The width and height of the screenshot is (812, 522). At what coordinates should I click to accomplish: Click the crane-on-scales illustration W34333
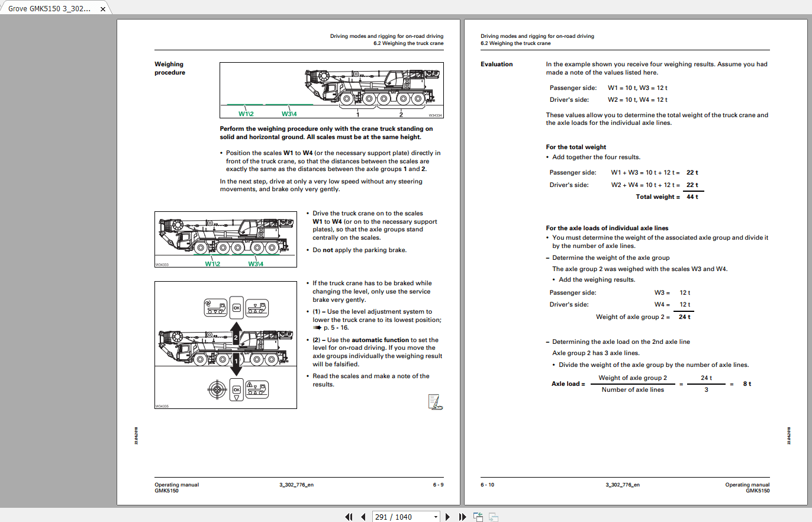[225, 239]
